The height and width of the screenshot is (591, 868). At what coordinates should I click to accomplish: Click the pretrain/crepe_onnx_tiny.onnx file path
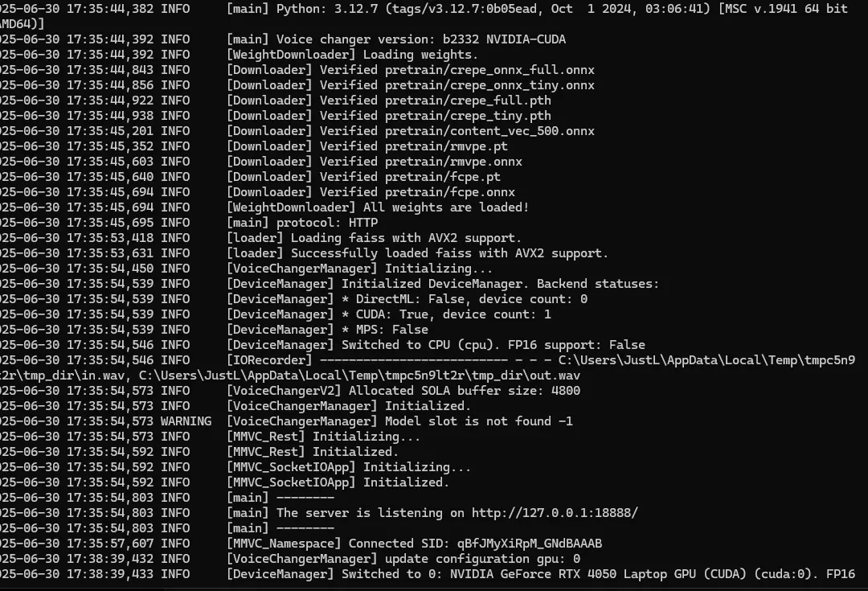click(x=490, y=85)
